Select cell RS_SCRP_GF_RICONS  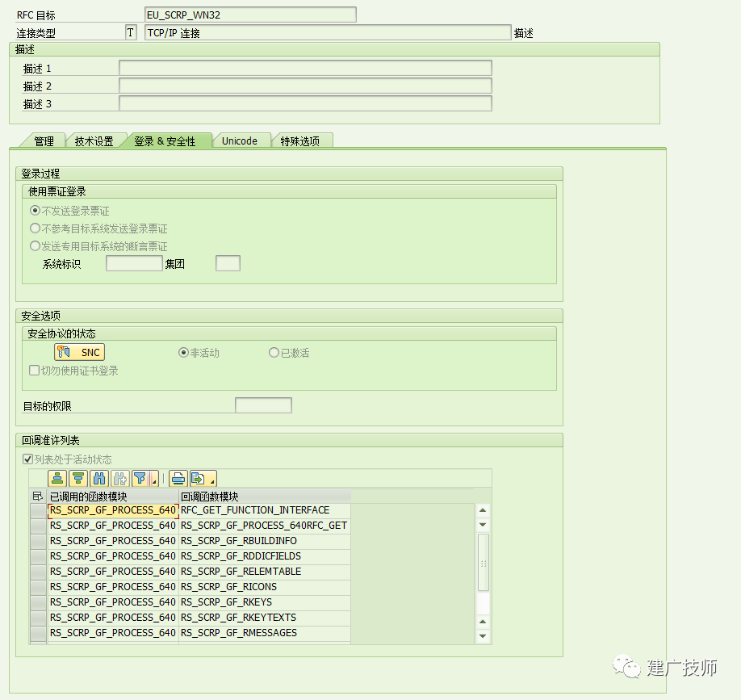point(265,587)
